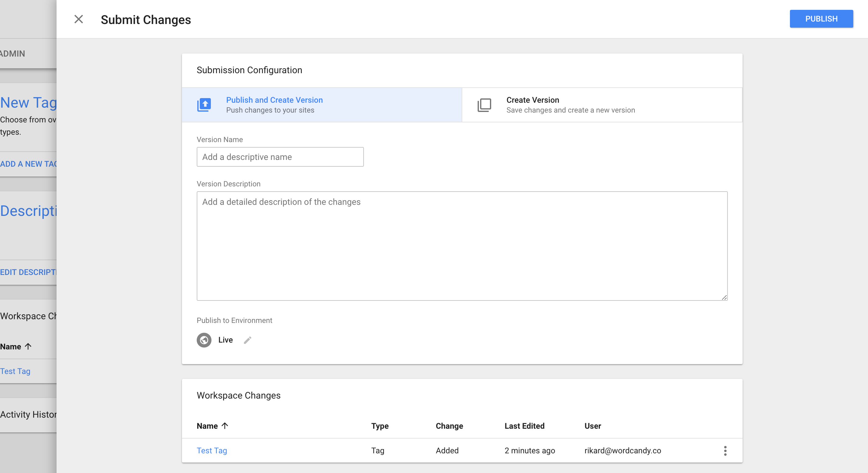Image resolution: width=868 pixels, height=473 pixels.
Task: Sort by the User column header
Action: 592,426
